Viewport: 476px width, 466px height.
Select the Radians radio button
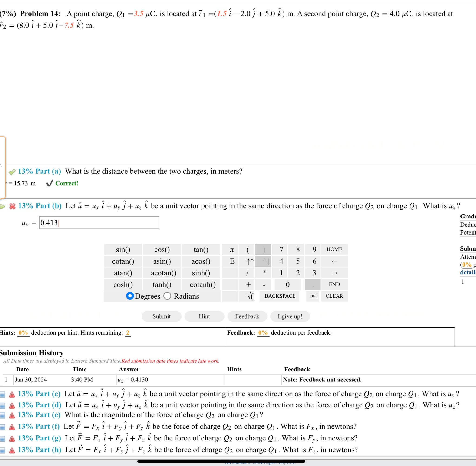(x=167, y=296)
